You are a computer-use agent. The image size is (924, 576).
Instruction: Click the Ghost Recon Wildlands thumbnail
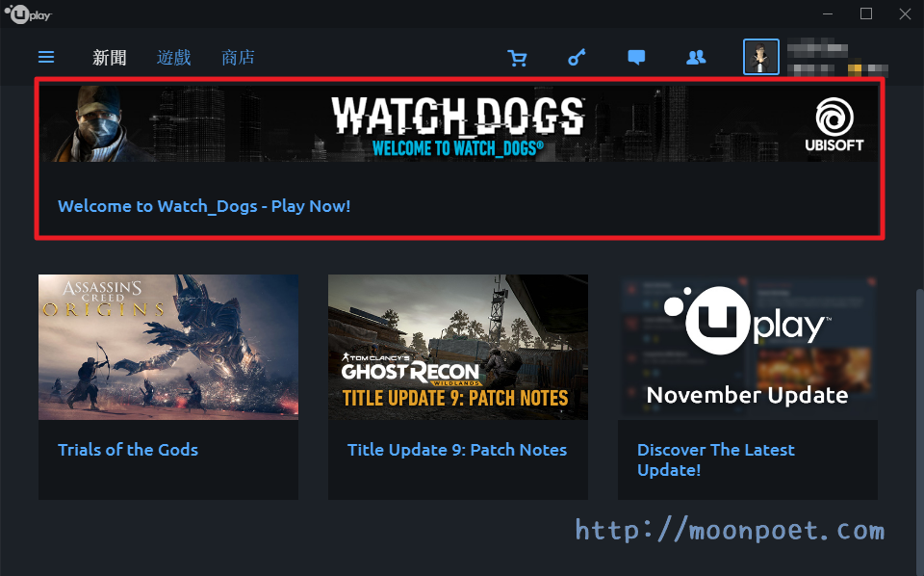pos(457,347)
